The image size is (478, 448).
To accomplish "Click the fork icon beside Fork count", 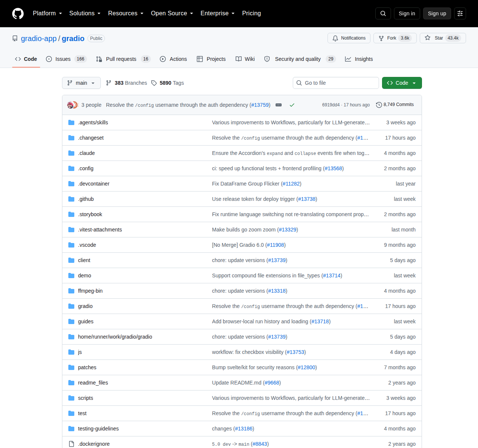I will coord(381,38).
